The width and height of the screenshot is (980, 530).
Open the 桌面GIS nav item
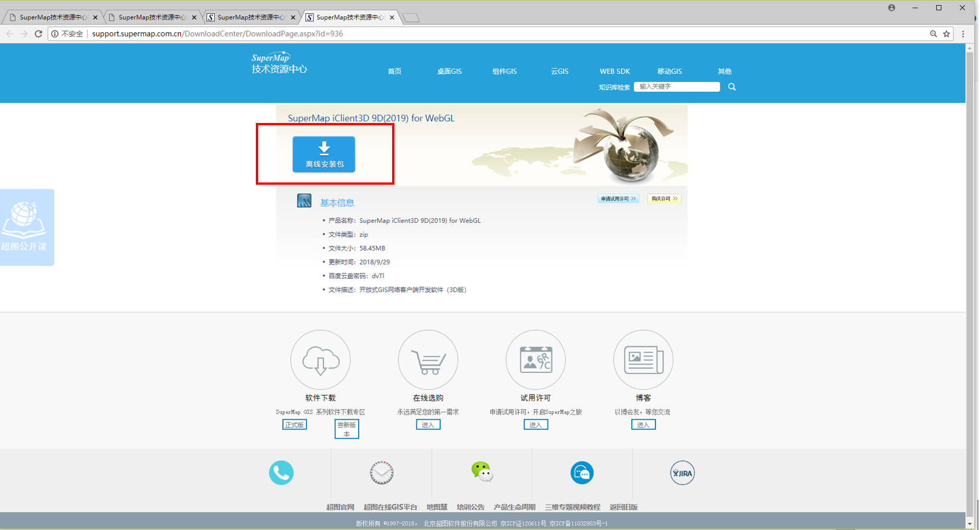tap(449, 72)
